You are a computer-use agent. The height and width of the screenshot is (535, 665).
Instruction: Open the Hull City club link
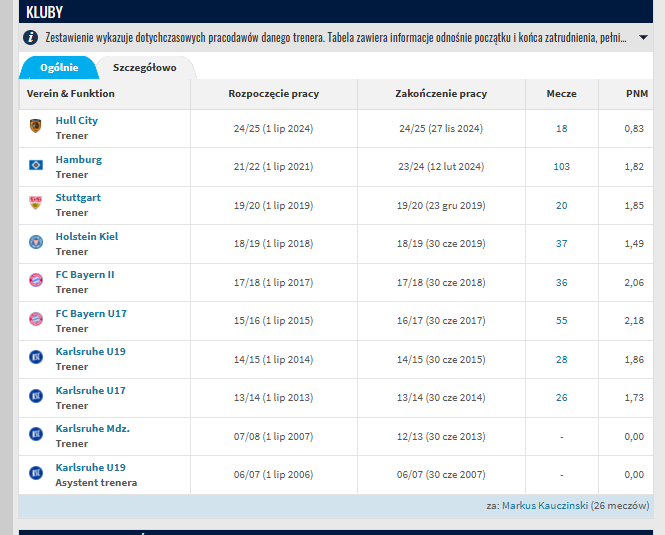(77, 120)
